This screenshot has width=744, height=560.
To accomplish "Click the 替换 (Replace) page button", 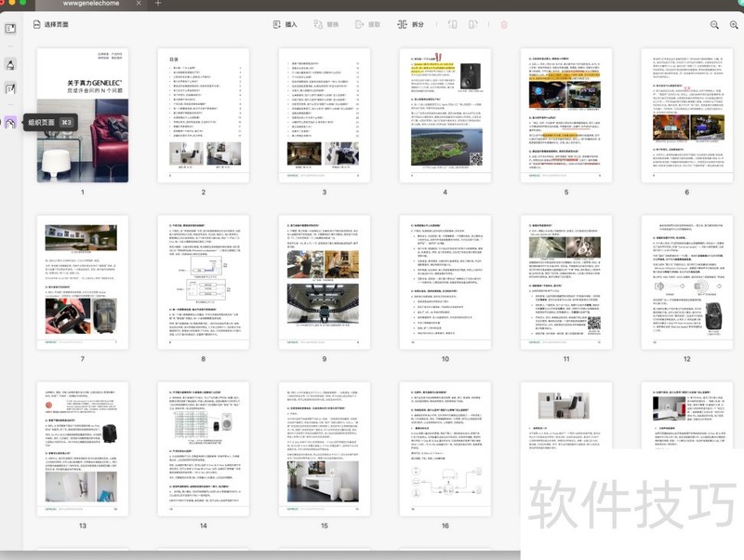I will pyautogui.click(x=326, y=24).
